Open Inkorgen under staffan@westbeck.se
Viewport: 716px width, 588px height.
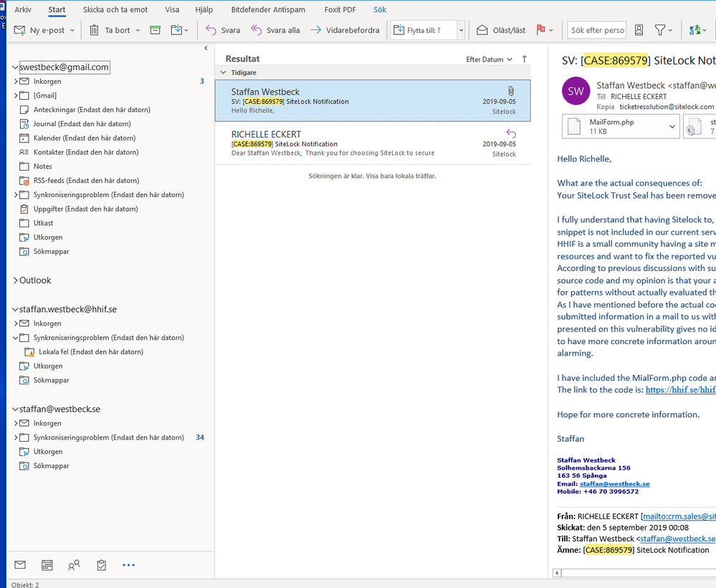(x=47, y=424)
